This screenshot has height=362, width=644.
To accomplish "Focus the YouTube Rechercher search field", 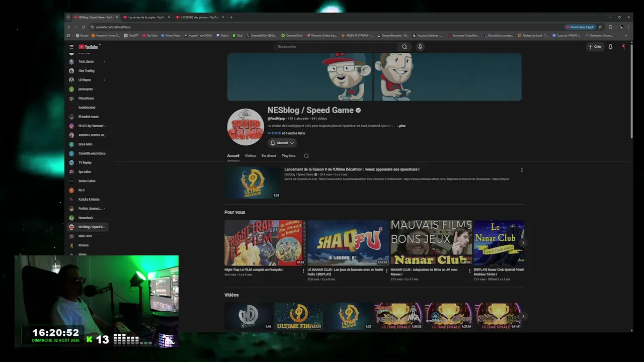I will point(336,47).
